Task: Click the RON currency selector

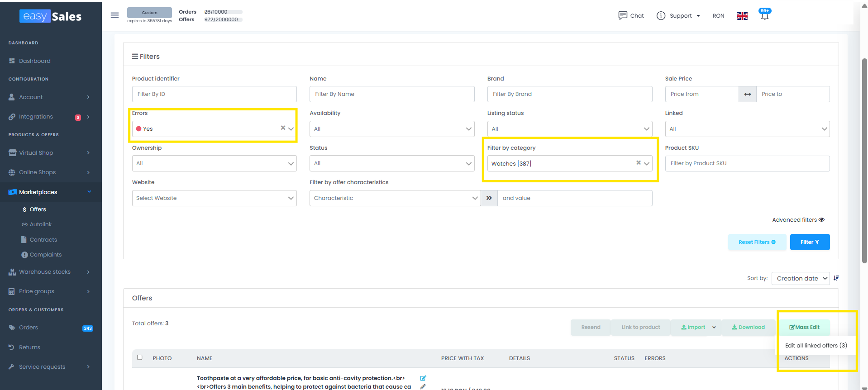Action: (x=718, y=16)
